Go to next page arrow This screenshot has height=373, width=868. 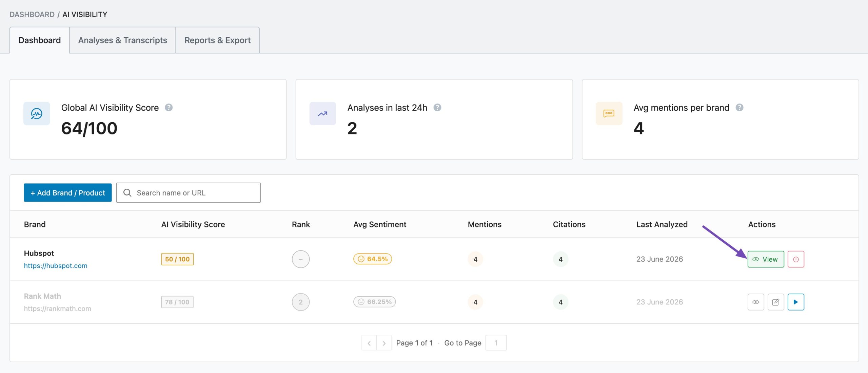coord(384,343)
